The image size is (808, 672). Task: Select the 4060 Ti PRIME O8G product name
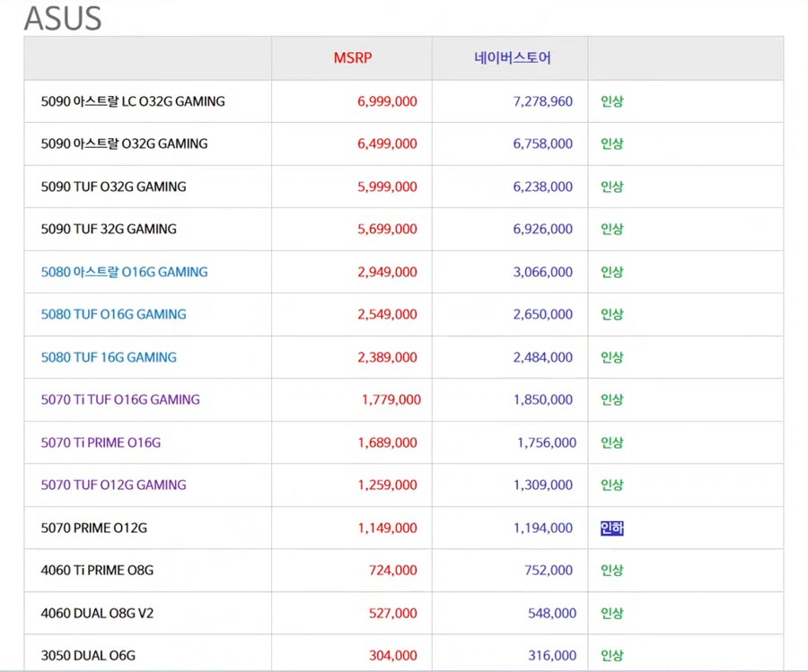tap(97, 570)
